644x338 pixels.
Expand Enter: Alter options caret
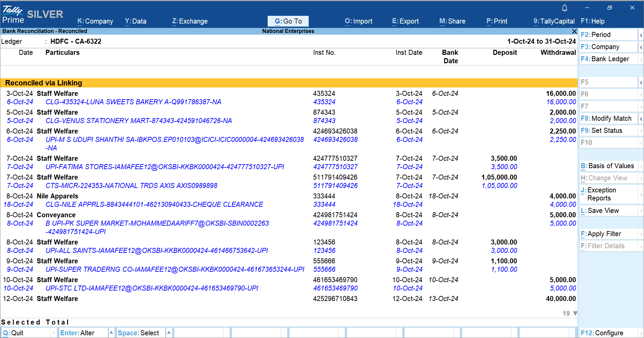pos(111,333)
